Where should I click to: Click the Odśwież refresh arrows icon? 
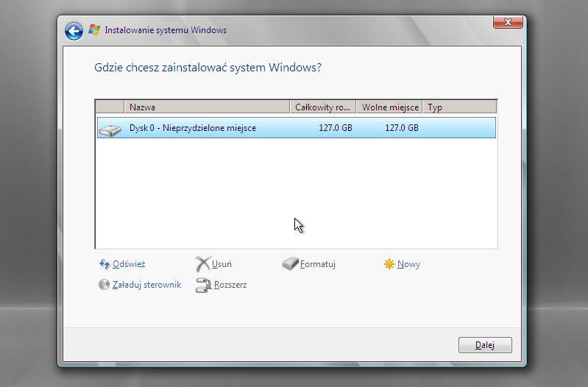105,264
